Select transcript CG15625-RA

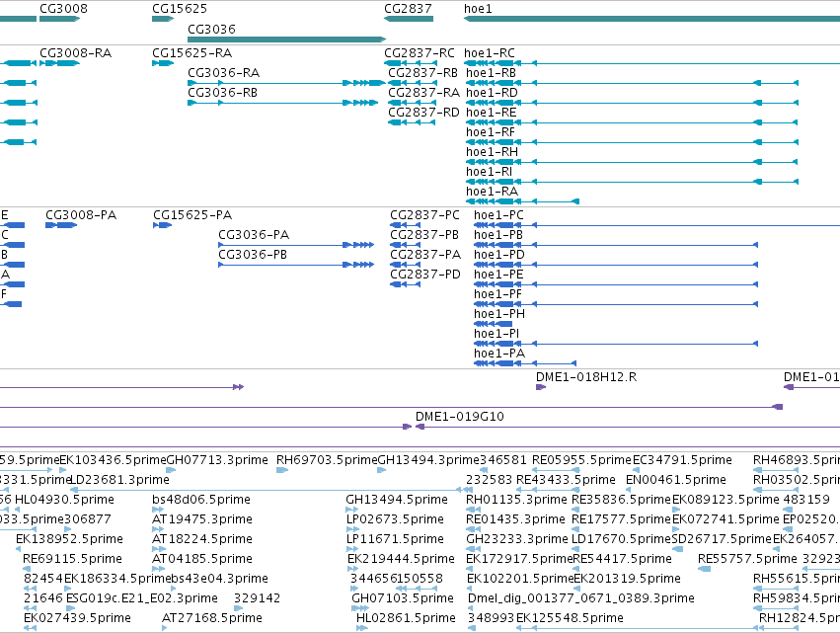(x=191, y=53)
